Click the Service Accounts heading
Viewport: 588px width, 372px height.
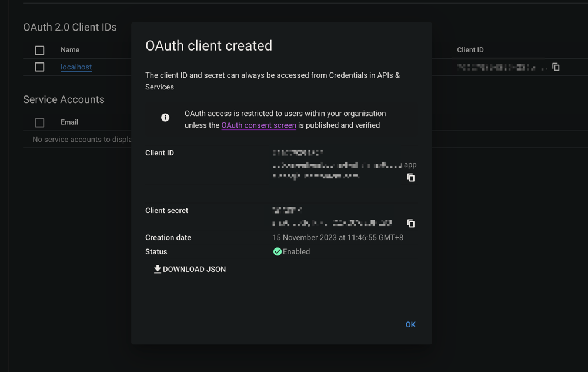64,99
